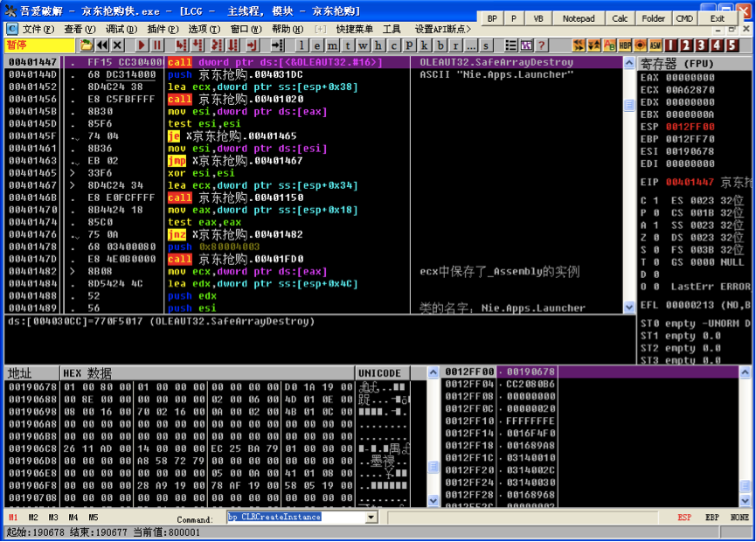The height and width of the screenshot is (542, 756).
Task: Open debugging options list icon
Action: click(x=510, y=45)
